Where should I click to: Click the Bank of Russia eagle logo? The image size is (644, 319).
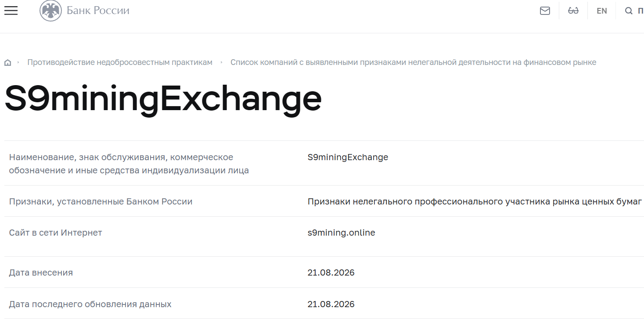(50, 11)
